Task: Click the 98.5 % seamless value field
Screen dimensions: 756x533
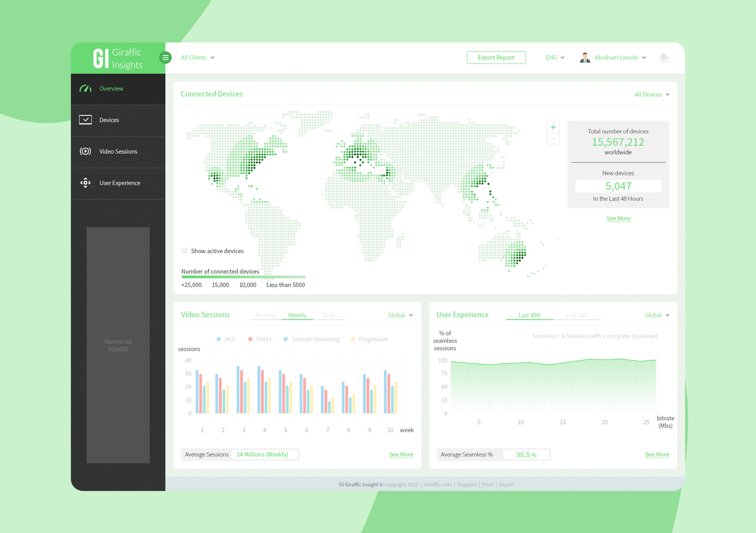Action: tap(526, 455)
